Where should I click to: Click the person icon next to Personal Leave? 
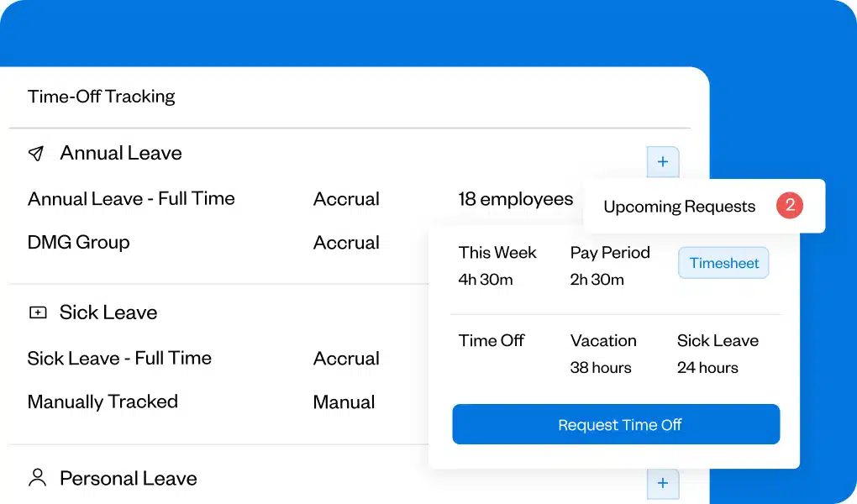tap(37, 478)
